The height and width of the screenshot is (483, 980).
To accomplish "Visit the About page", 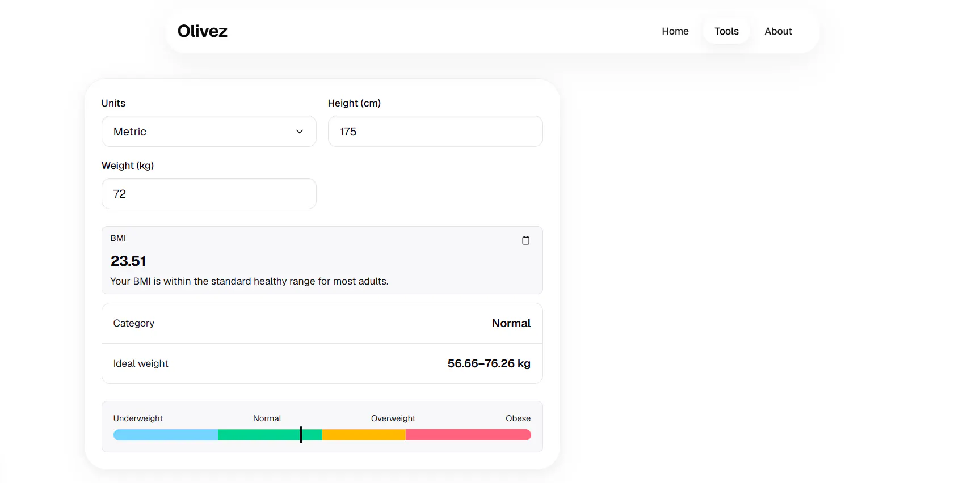I will tap(778, 31).
